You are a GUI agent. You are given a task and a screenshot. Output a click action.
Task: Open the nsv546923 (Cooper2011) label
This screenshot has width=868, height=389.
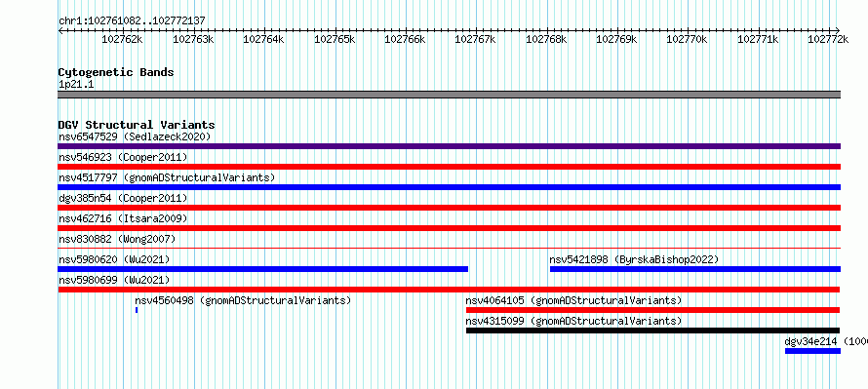123,157
